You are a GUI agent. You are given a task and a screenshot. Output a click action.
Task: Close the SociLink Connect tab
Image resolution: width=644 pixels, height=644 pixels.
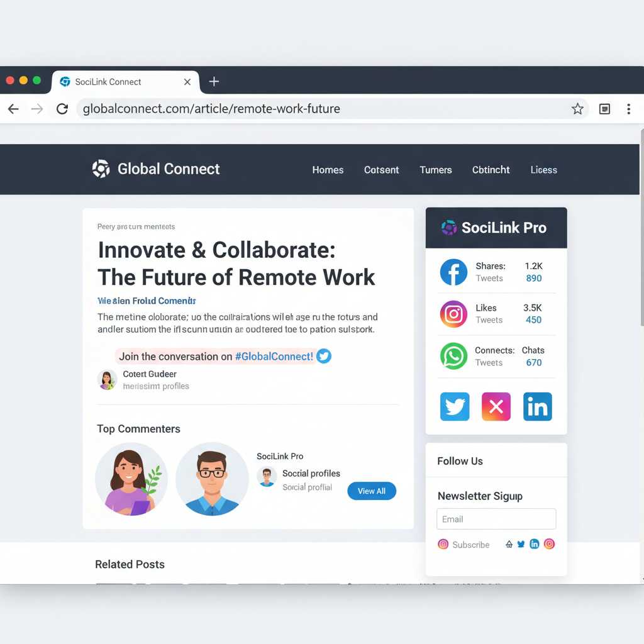point(187,82)
